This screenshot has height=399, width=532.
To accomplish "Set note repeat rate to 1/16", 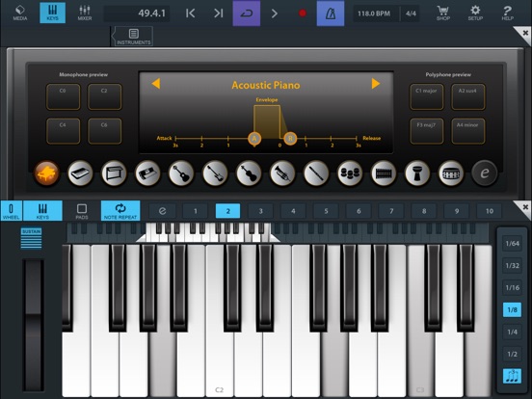I will tap(512, 288).
